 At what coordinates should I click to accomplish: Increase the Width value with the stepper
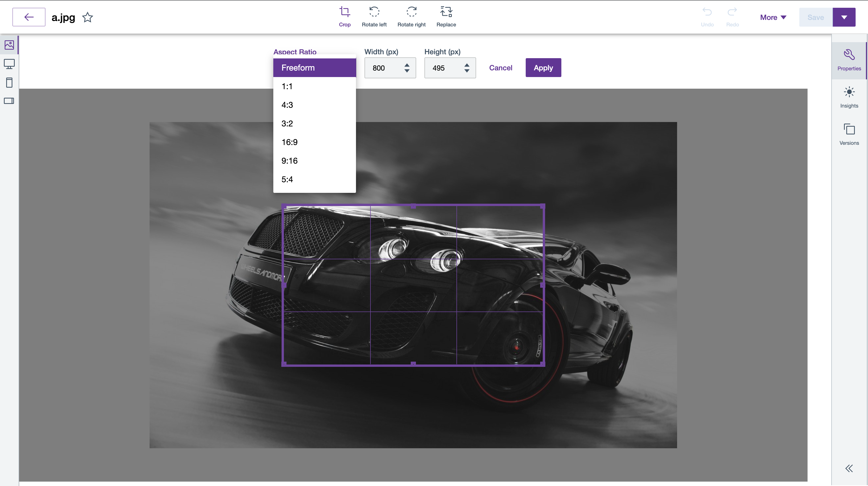(x=407, y=65)
